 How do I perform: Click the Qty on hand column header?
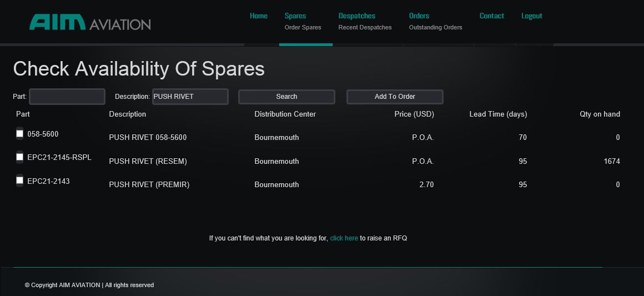(x=600, y=114)
